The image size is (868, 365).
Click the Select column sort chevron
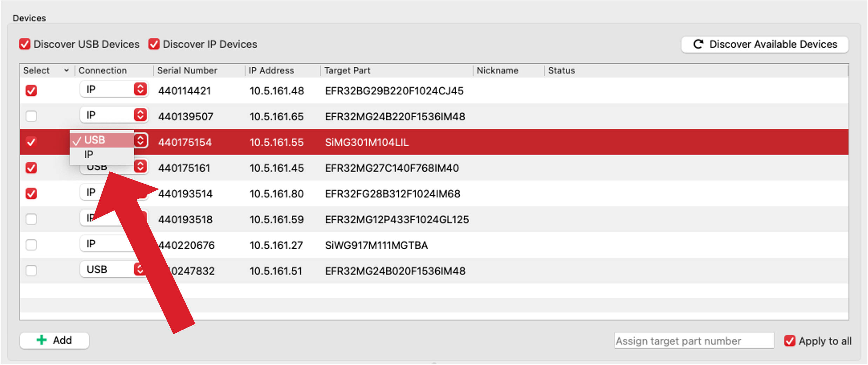(x=66, y=71)
